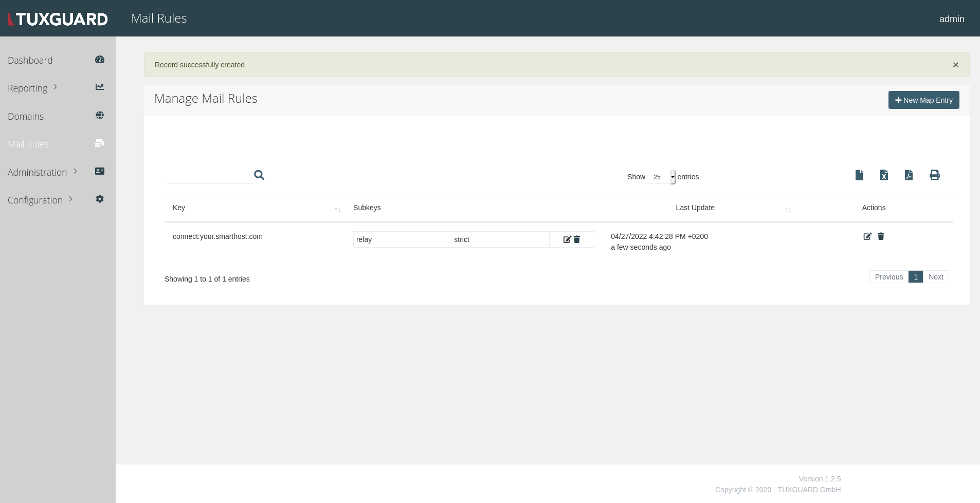Copy the table using the file icon
The width and height of the screenshot is (980, 503).
pos(859,175)
